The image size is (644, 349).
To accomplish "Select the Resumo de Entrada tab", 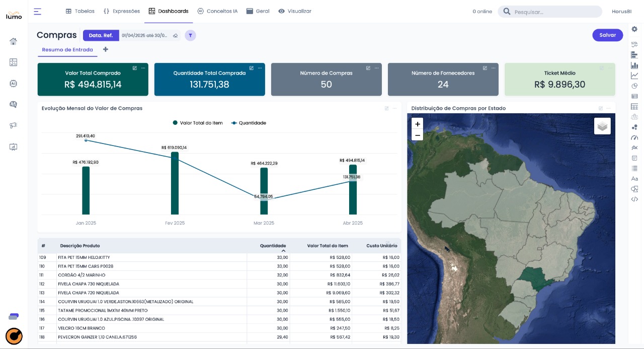I will [x=67, y=50].
